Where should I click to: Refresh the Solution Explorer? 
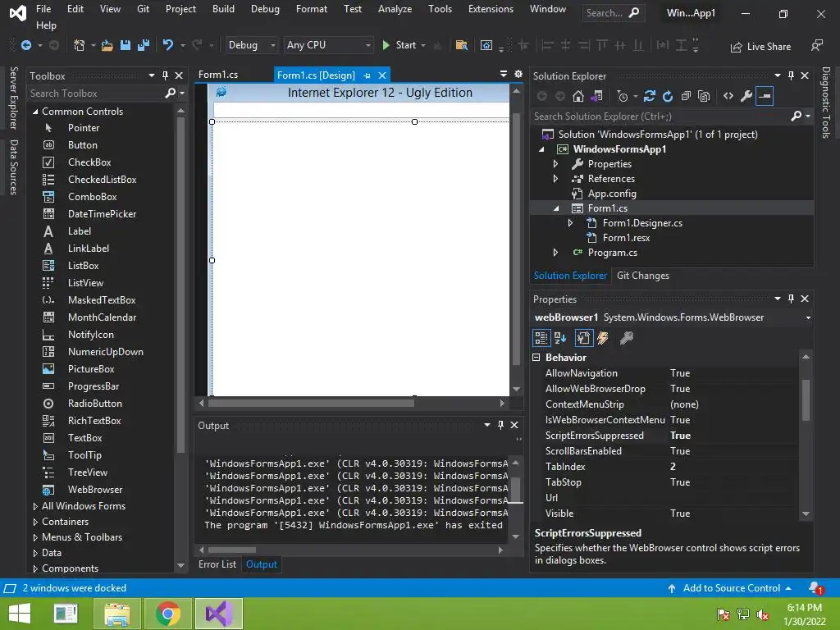tap(668, 97)
